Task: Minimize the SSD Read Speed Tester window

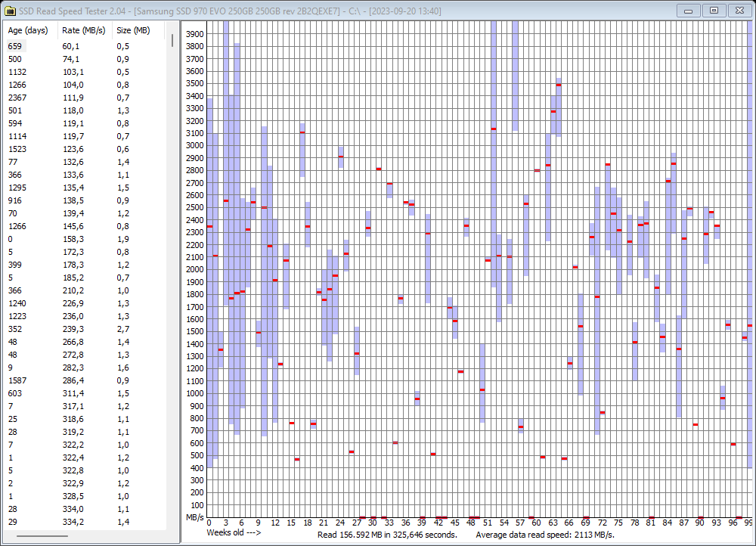Action: (x=688, y=11)
